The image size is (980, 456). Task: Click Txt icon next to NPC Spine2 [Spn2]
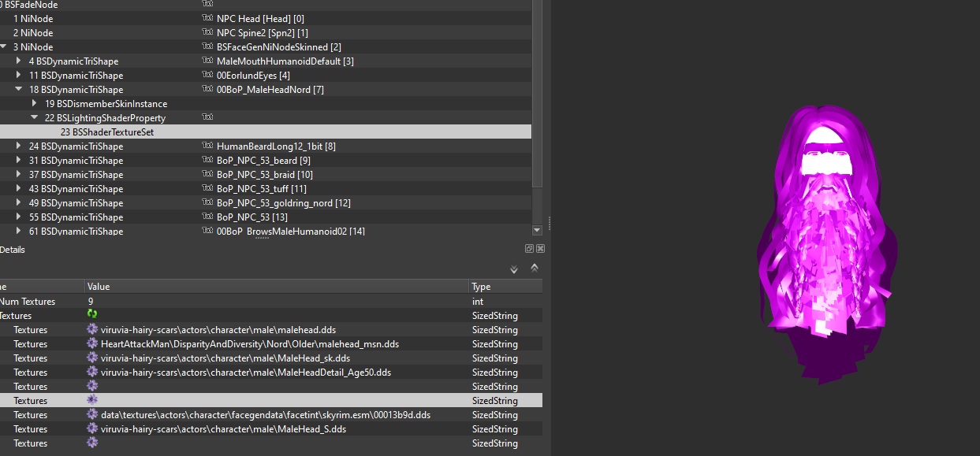pos(207,32)
